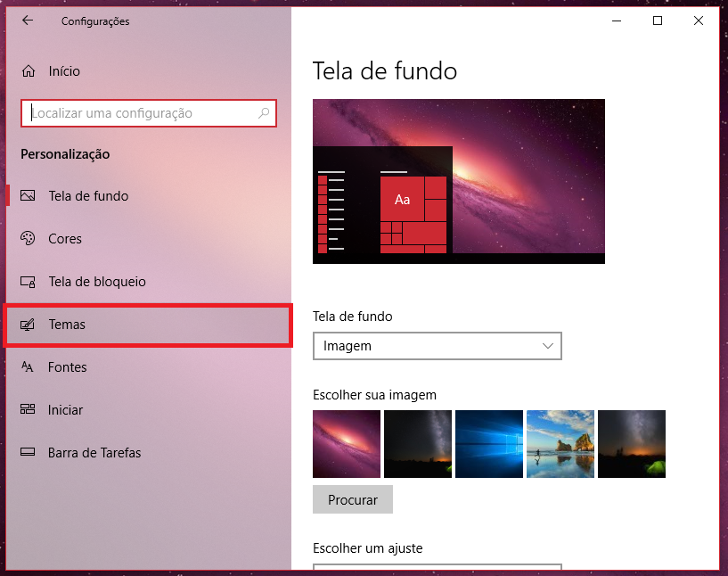The height and width of the screenshot is (576, 728).
Task: Click the Configurações window title
Action: pos(95,21)
